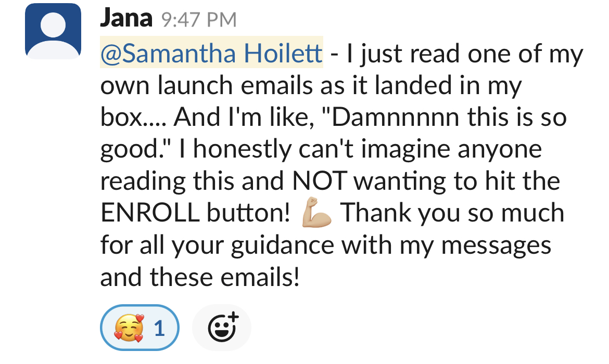Open the 9:47 PM message timestamp
Screen dimensions: 609x364
[198, 20]
